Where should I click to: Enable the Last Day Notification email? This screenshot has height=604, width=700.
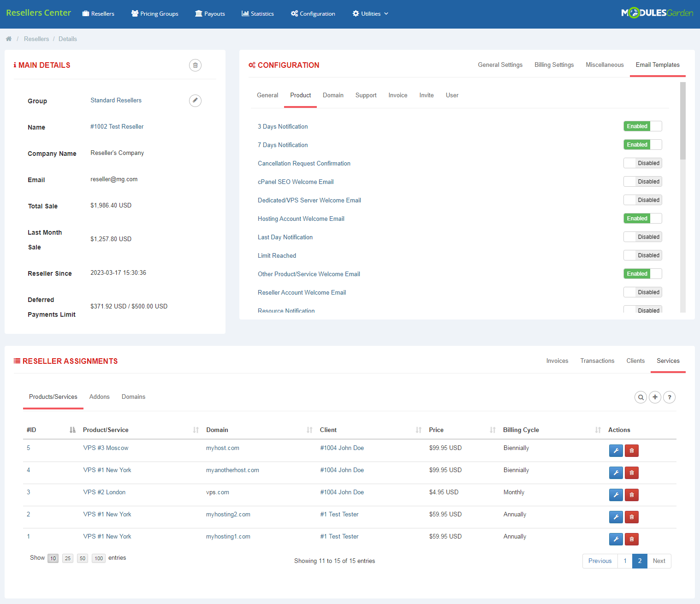(642, 237)
